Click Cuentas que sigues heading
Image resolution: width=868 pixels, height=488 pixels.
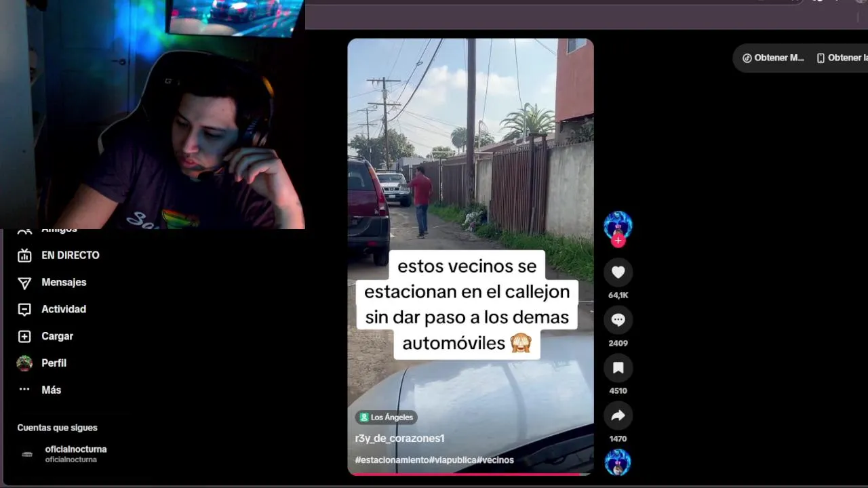pyautogui.click(x=57, y=428)
